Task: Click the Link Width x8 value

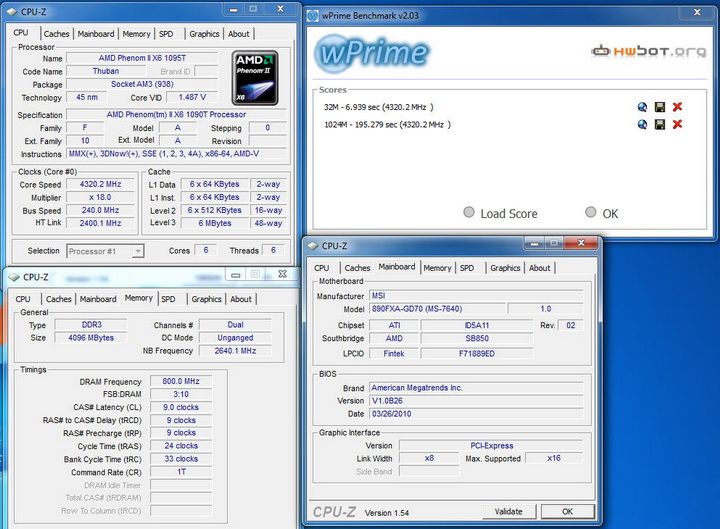Action: [x=429, y=458]
